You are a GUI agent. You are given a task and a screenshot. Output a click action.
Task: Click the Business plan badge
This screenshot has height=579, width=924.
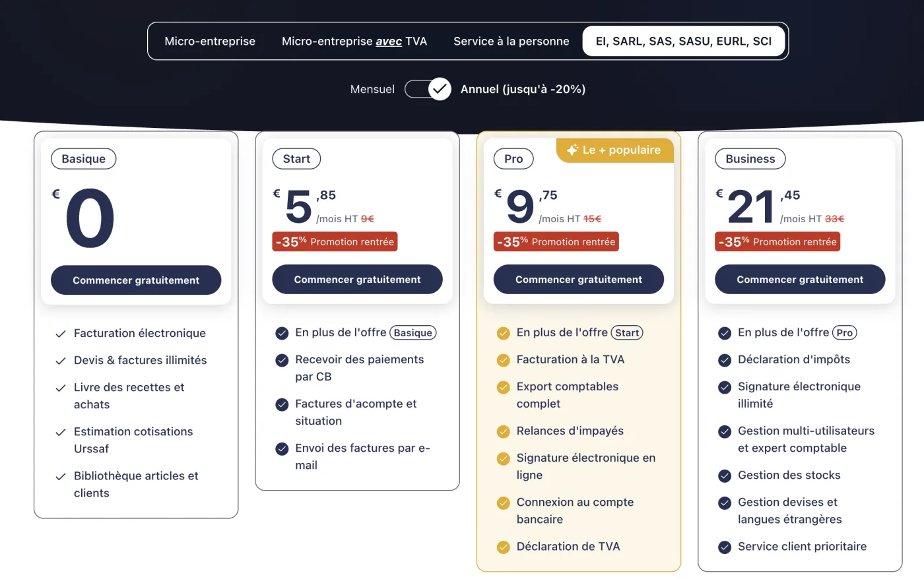[x=750, y=159]
